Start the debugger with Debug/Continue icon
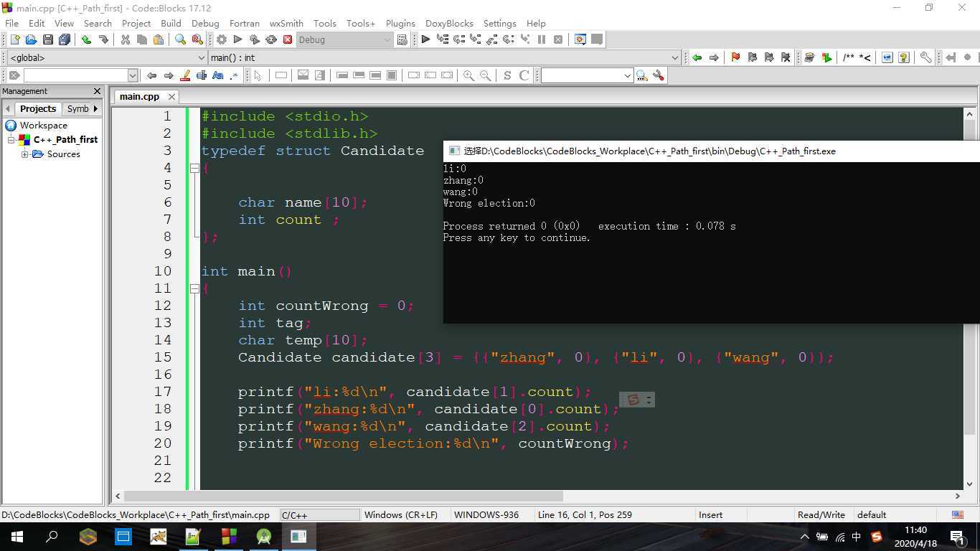 pyautogui.click(x=425, y=39)
